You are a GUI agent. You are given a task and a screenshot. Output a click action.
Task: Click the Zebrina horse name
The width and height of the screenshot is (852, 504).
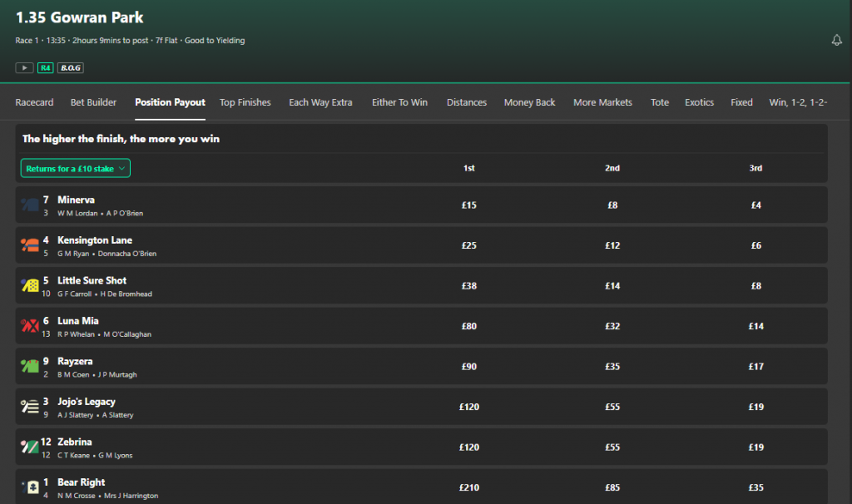(75, 442)
